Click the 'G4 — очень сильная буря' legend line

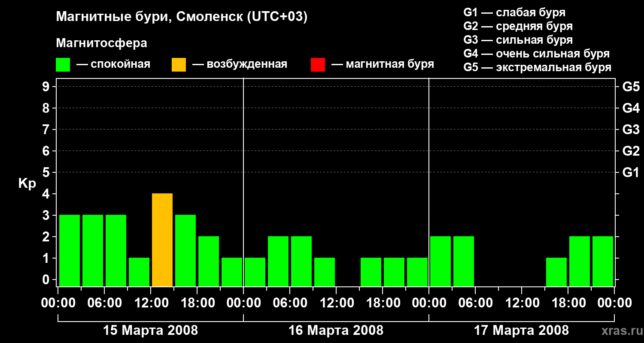click(x=537, y=54)
